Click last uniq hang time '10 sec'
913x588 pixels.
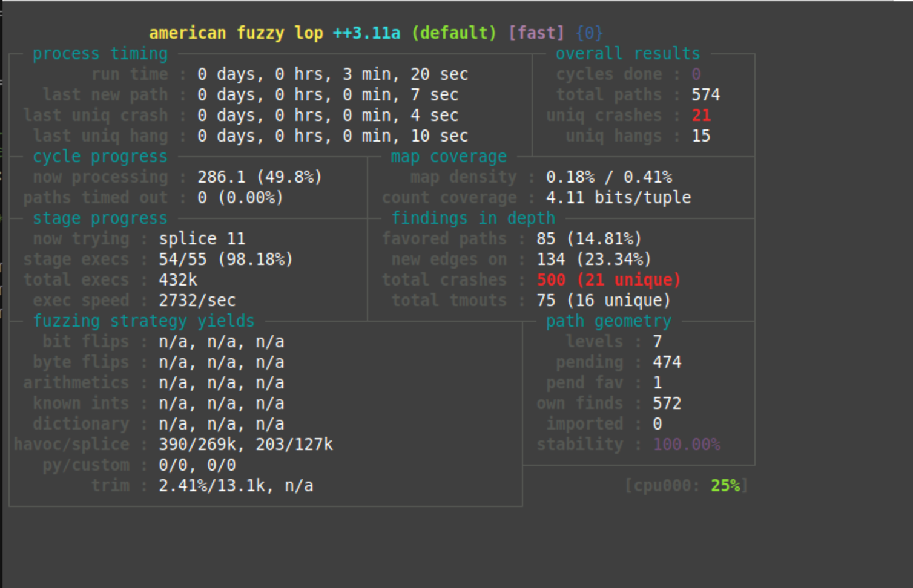point(440,136)
